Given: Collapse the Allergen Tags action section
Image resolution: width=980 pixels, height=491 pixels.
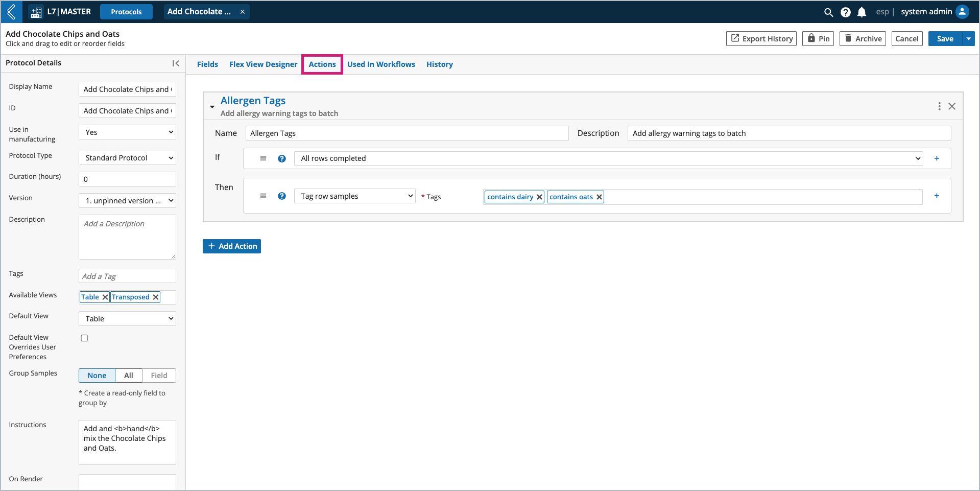Looking at the screenshot, I should (x=212, y=107).
